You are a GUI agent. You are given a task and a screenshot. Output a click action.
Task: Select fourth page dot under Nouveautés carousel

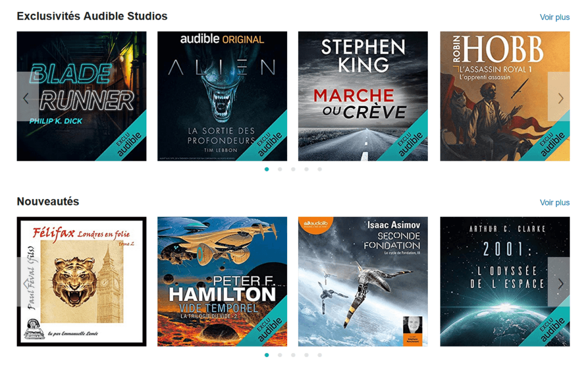click(x=307, y=355)
